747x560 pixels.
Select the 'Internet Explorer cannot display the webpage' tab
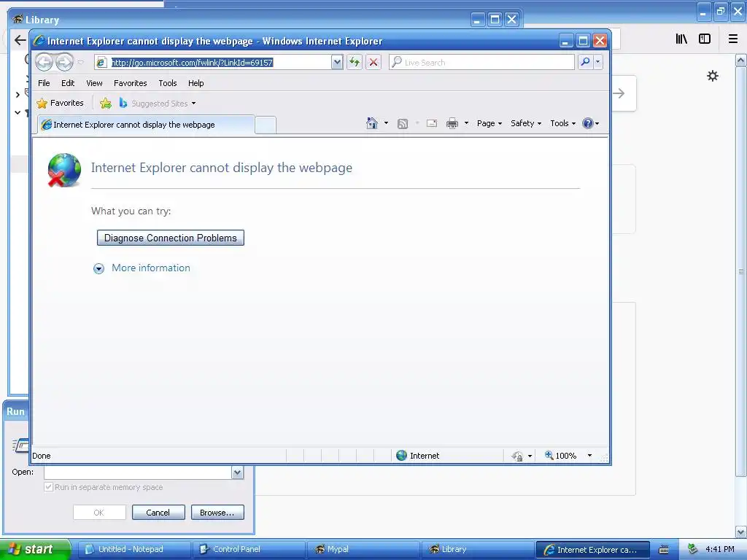tap(146, 125)
